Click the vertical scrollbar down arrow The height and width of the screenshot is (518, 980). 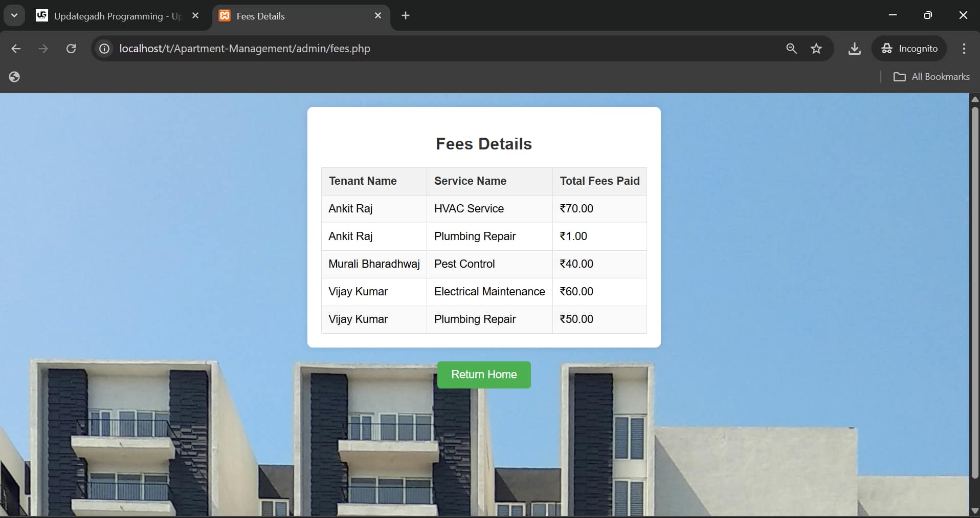coord(974,511)
